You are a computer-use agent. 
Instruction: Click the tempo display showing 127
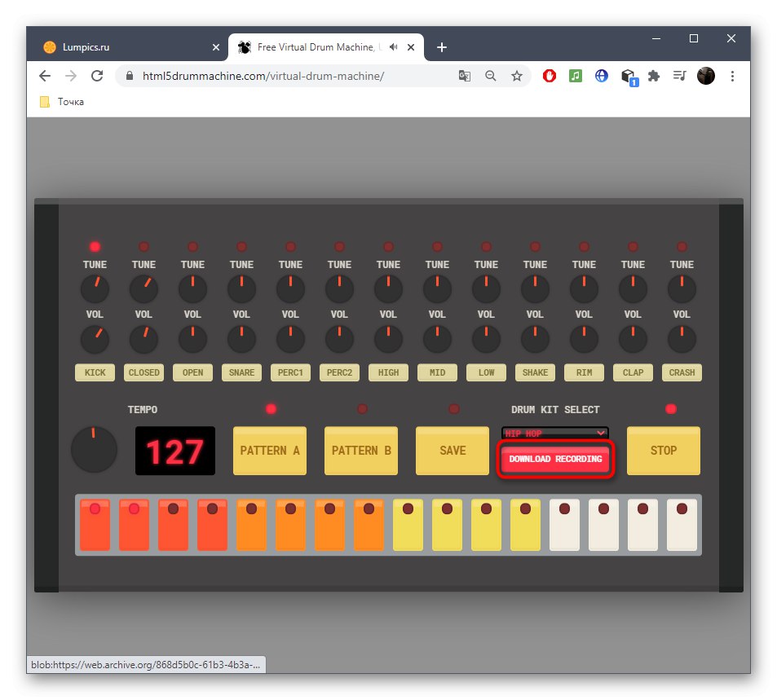click(174, 451)
